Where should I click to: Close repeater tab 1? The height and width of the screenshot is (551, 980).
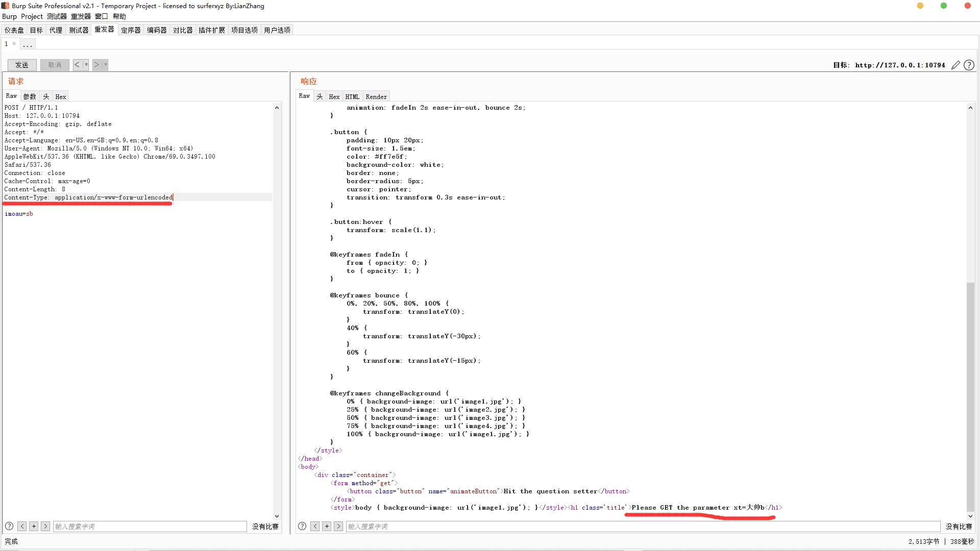click(x=14, y=44)
